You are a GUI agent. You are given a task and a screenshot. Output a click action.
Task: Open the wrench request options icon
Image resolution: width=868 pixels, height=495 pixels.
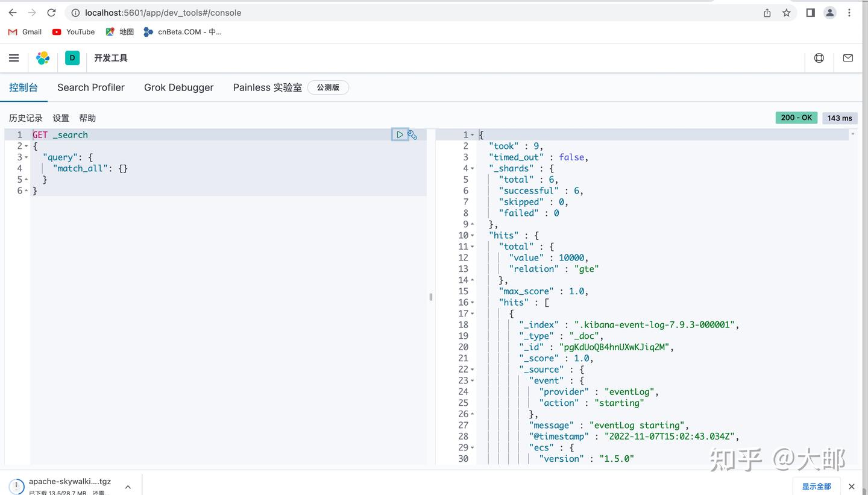pyautogui.click(x=412, y=134)
